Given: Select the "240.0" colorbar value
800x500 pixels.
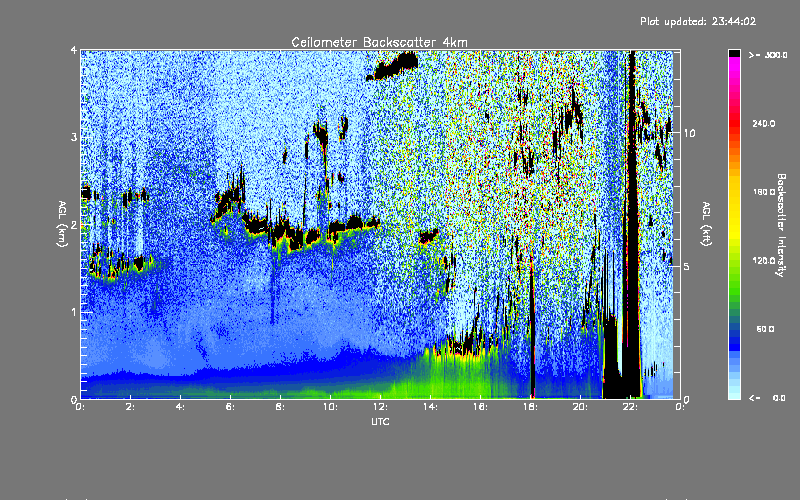Looking at the screenshot, I should [764, 123].
